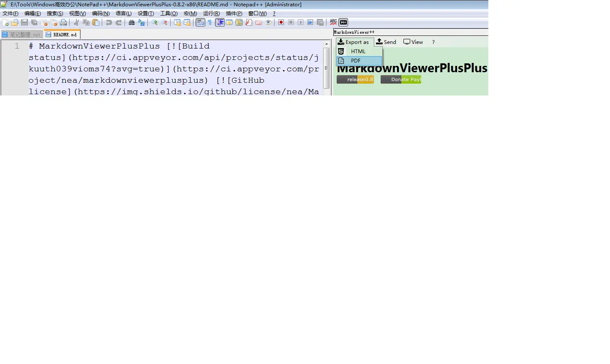Click the Copy toolbar icon

tap(86, 22)
